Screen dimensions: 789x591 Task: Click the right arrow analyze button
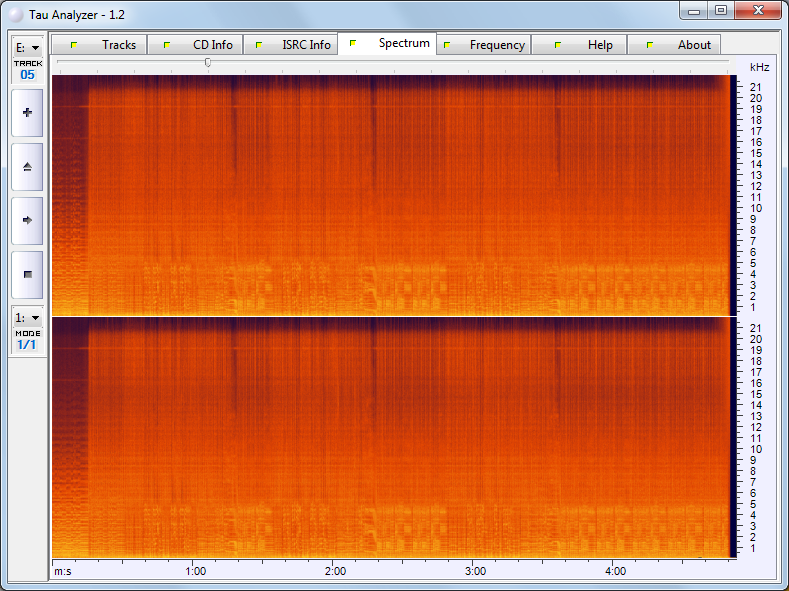coord(27,220)
